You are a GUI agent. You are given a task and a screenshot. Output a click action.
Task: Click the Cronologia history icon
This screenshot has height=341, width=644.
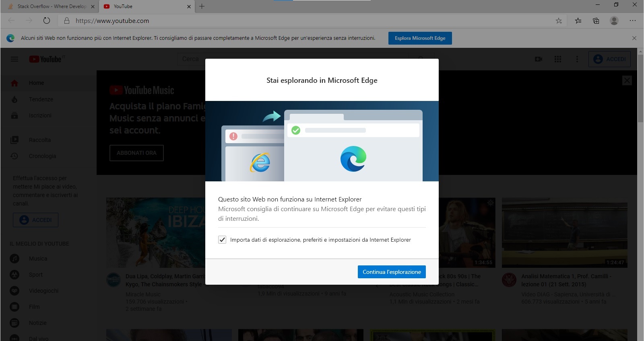point(14,156)
